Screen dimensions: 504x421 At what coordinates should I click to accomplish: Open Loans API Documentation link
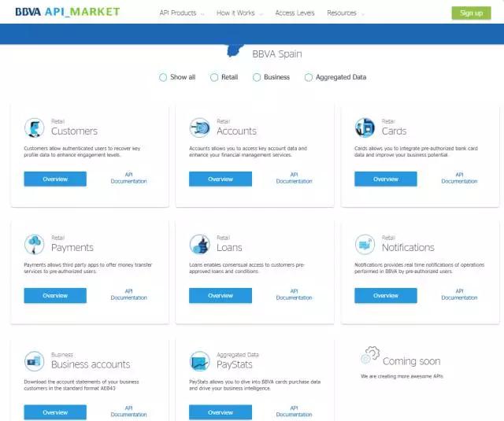[294, 294]
